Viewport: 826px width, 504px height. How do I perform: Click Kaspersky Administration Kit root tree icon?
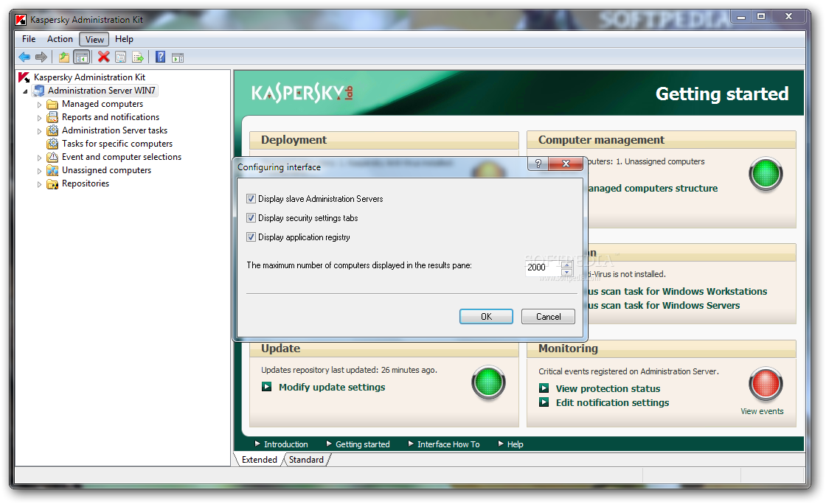[24, 77]
